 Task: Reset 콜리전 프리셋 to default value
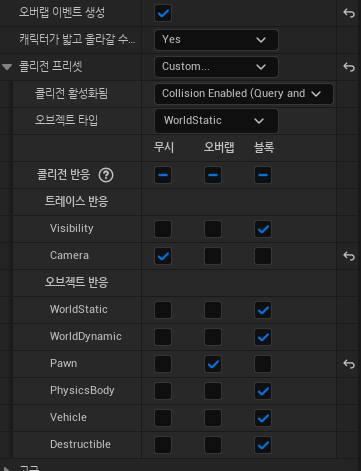pyautogui.click(x=349, y=67)
